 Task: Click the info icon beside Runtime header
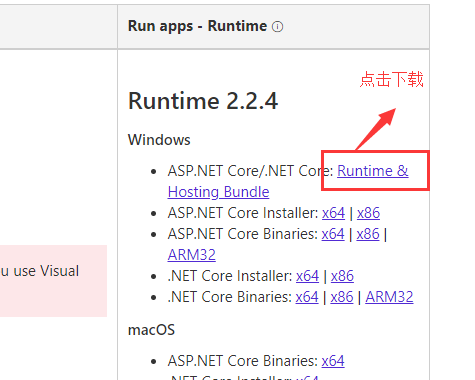(x=277, y=27)
